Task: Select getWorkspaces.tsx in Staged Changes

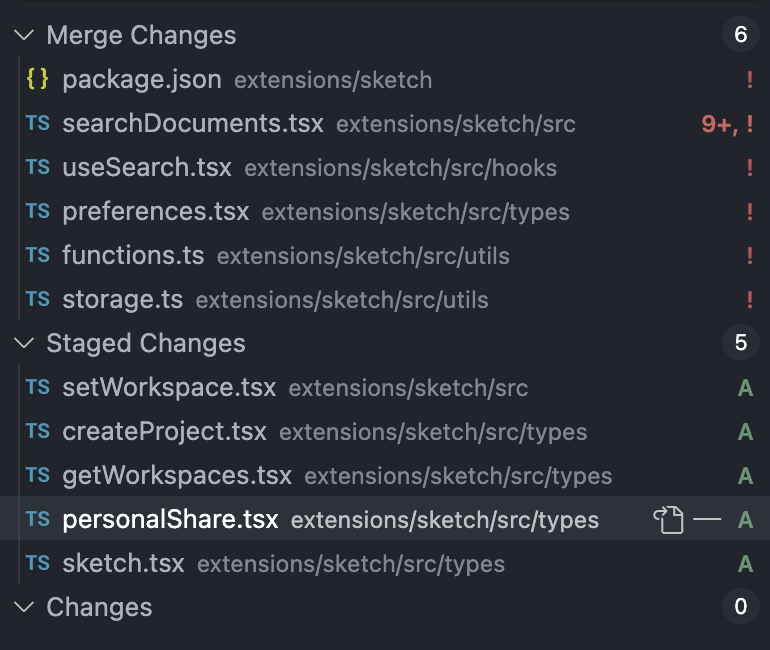Action: [176, 476]
